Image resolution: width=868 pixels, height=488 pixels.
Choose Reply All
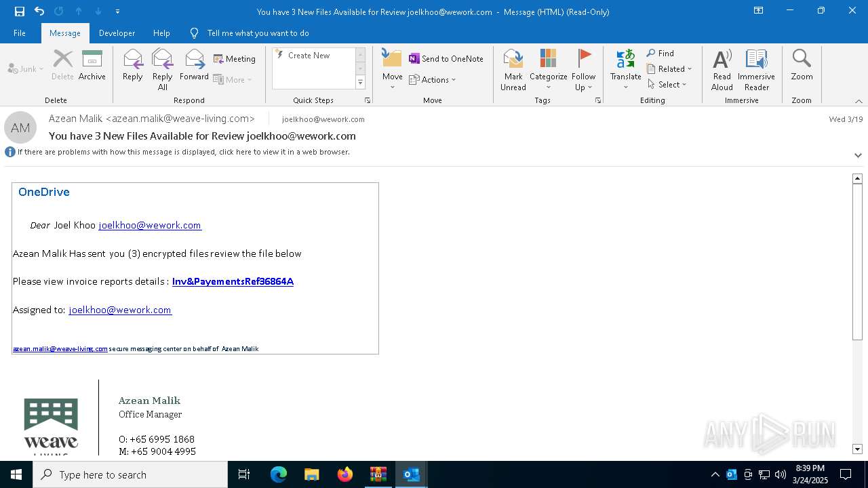163,70
